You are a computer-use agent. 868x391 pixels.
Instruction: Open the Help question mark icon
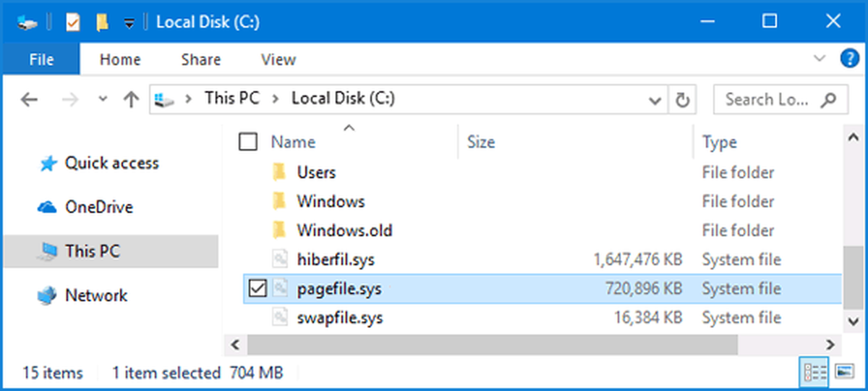pyautogui.click(x=849, y=59)
